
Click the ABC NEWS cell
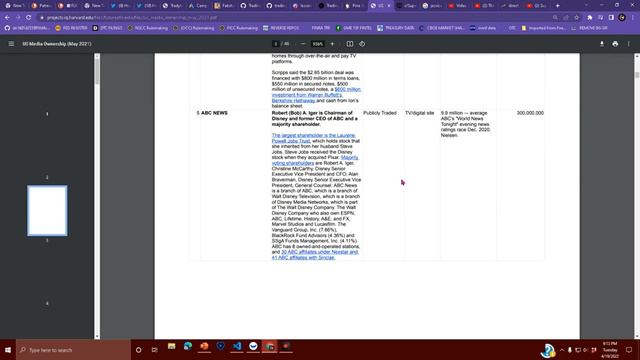(x=214, y=113)
